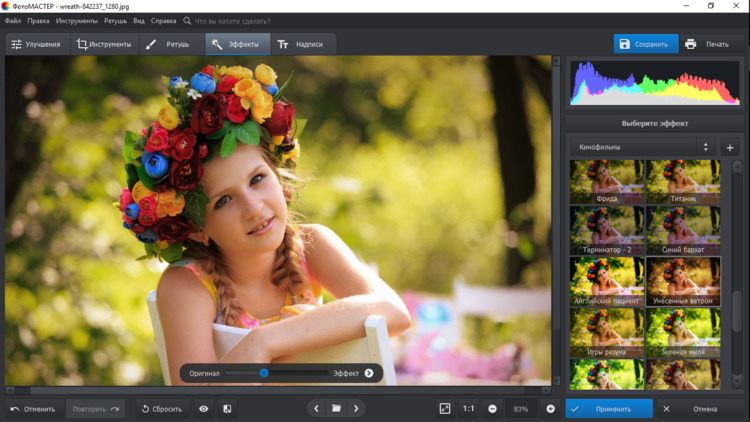The height and width of the screenshot is (422, 750).
Task: Switch to the Надписи tab
Action: 300,44
